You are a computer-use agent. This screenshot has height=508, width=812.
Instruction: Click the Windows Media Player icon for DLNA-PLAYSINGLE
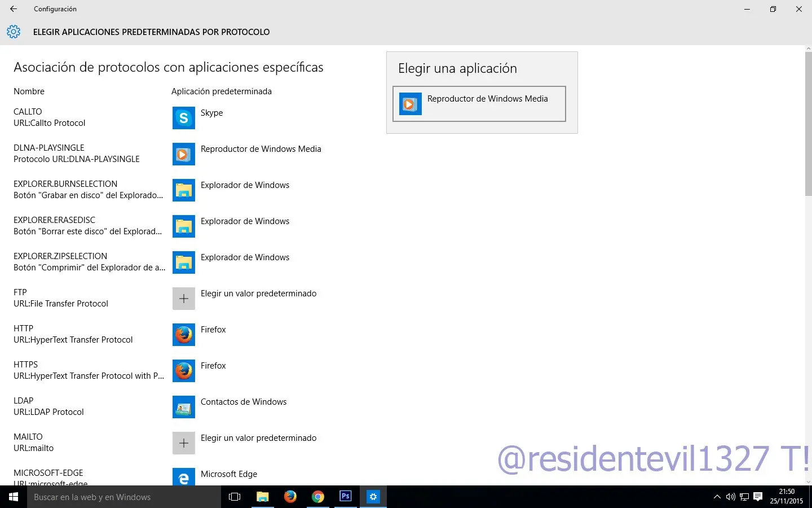click(184, 154)
